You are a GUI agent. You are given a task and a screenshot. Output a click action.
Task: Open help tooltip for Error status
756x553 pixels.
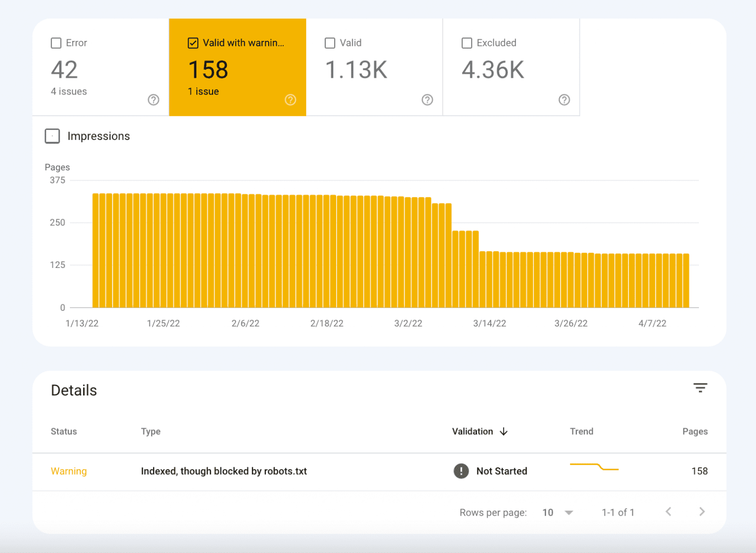click(153, 100)
